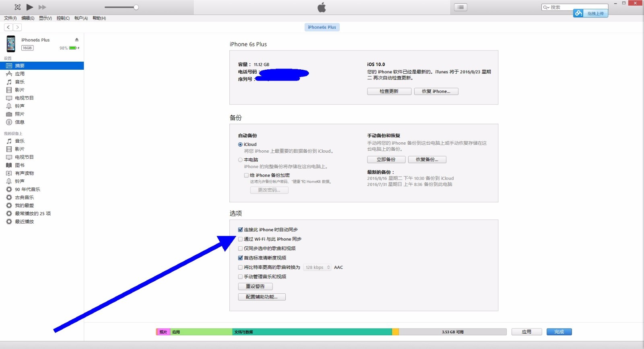Go back with the left chevron
The height and width of the screenshot is (349, 644).
[x=8, y=27]
